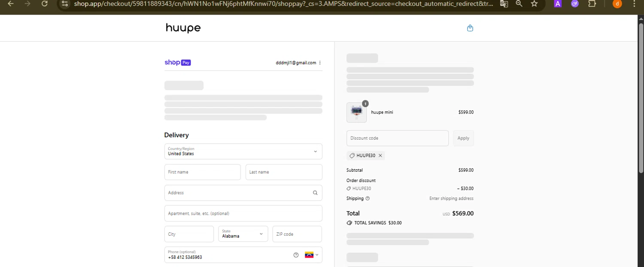The width and height of the screenshot is (644, 267).
Task: Open phone country flag selector
Action: [312, 255]
